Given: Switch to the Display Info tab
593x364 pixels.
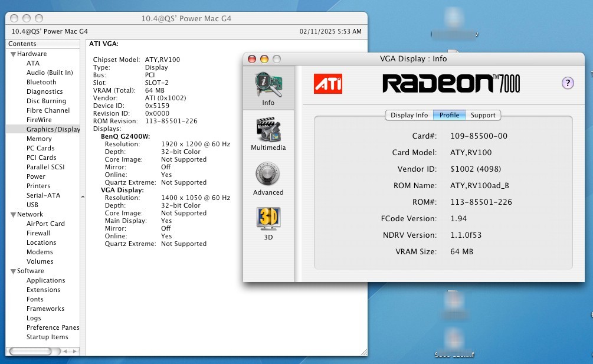Looking at the screenshot, I should (x=409, y=115).
